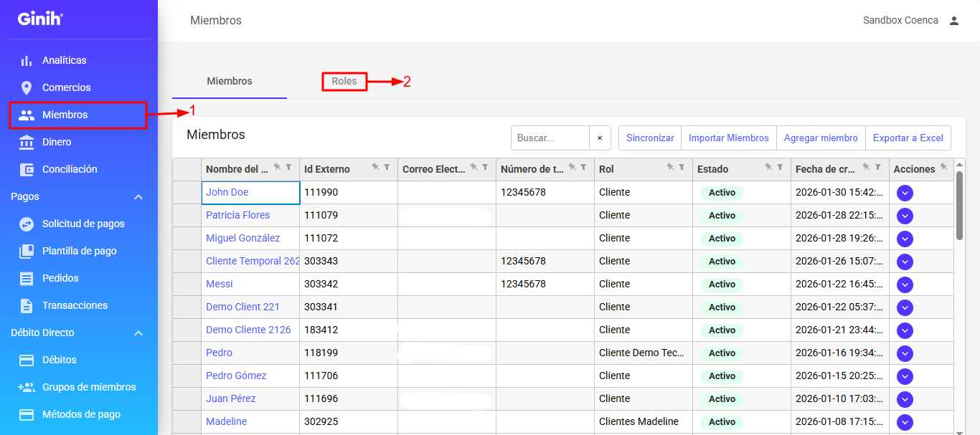Switch to the Roles tab
This screenshot has width=980, height=435.
(x=344, y=81)
